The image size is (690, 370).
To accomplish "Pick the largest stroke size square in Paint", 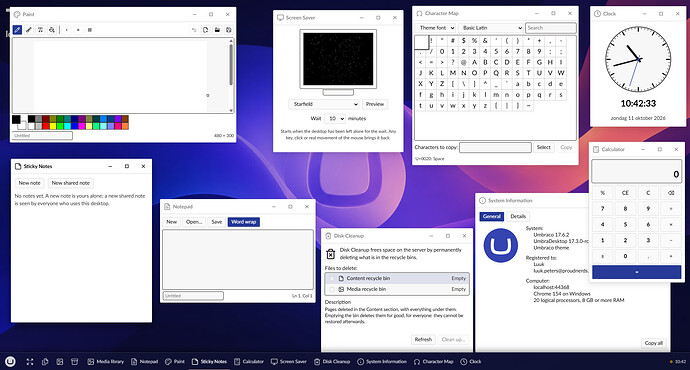I will (89, 30).
